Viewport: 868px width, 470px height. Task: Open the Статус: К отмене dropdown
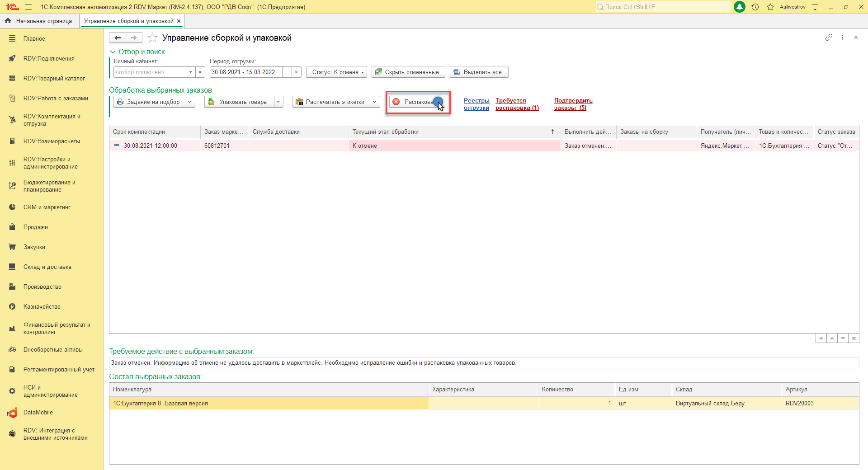[x=337, y=72]
